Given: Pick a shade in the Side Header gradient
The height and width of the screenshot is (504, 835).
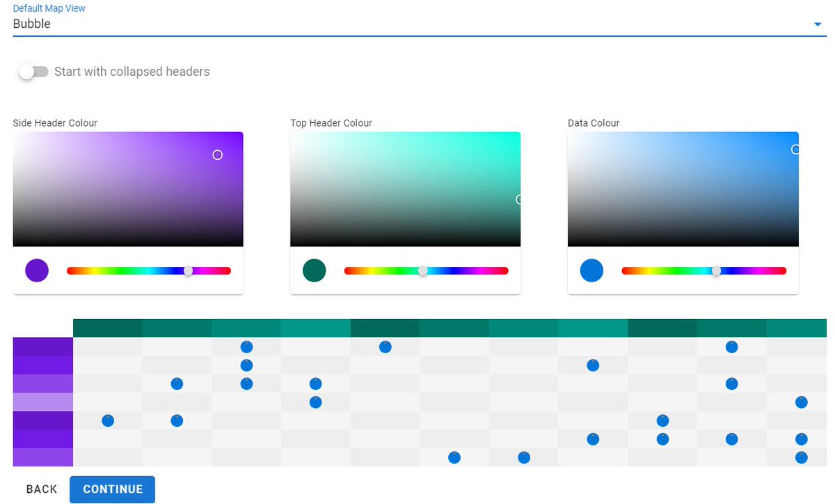Looking at the screenshot, I should pos(128,188).
